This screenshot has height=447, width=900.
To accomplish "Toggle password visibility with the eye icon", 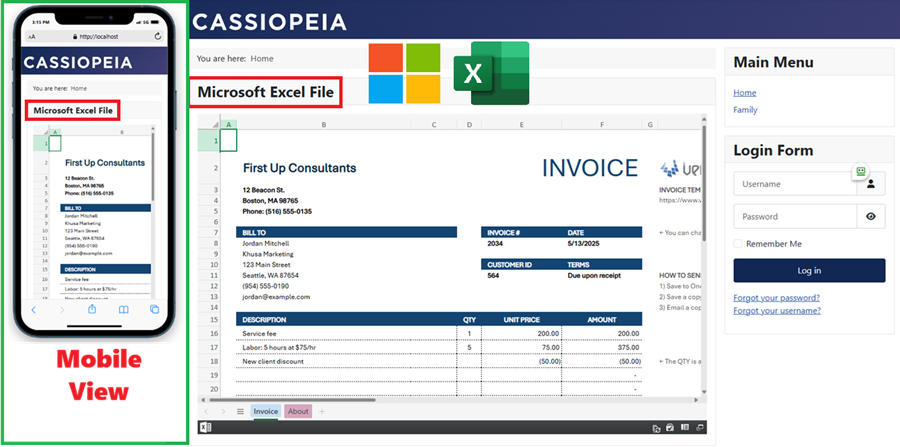I will coord(871,216).
